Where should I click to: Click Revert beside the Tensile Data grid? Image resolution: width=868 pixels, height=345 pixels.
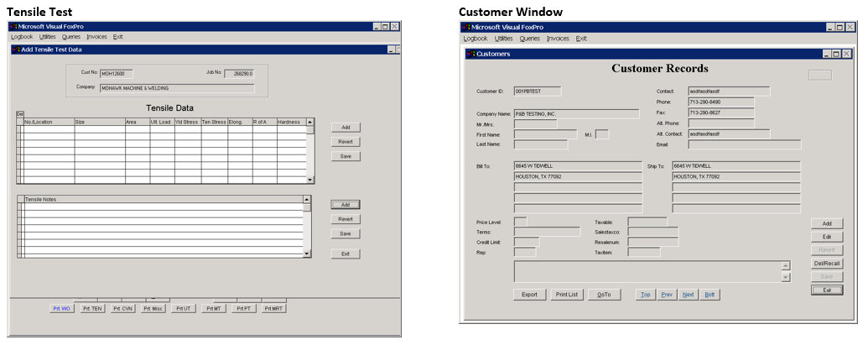tap(346, 142)
